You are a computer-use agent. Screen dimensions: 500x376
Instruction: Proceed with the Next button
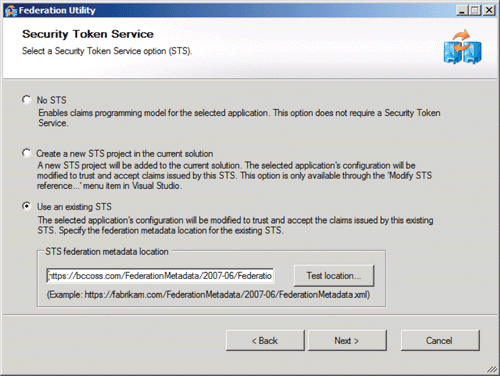(x=347, y=341)
